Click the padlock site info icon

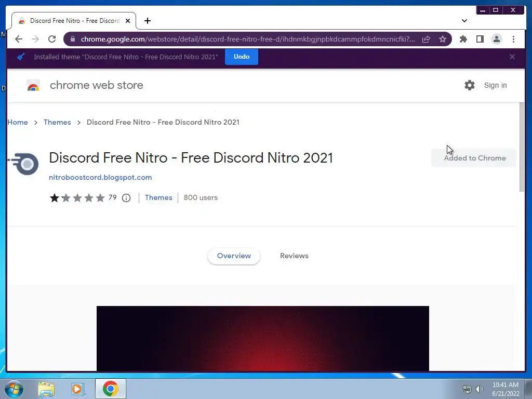point(73,39)
